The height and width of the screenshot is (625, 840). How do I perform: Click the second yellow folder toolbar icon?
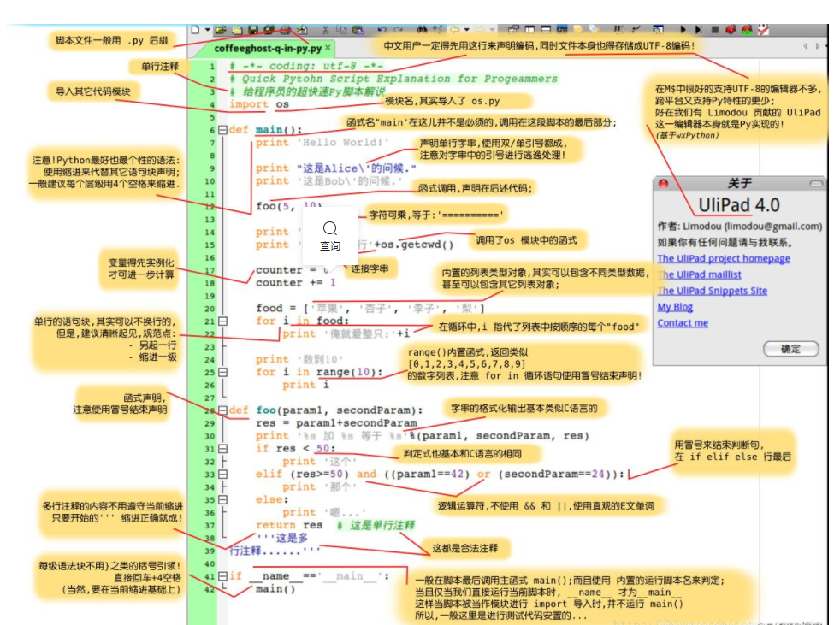click(x=237, y=30)
